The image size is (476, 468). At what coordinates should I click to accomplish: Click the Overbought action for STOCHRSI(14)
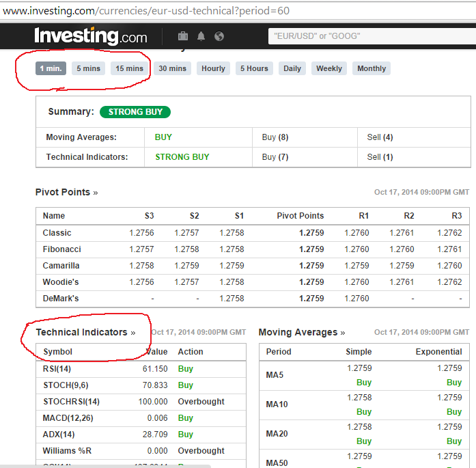tap(201, 402)
